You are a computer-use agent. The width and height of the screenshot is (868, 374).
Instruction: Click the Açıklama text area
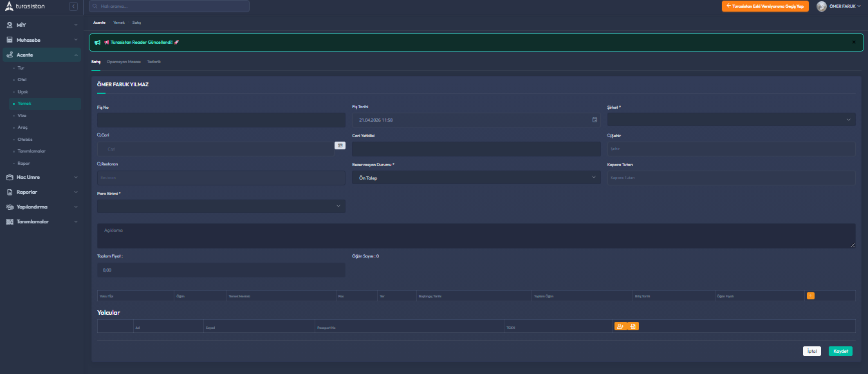pyautogui.click(x=476, y=236)
